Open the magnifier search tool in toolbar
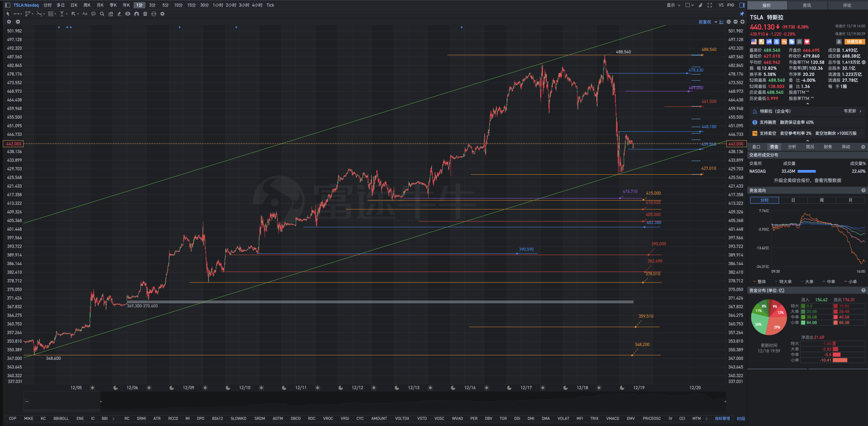The image size is (868, 426). (102, 14)
